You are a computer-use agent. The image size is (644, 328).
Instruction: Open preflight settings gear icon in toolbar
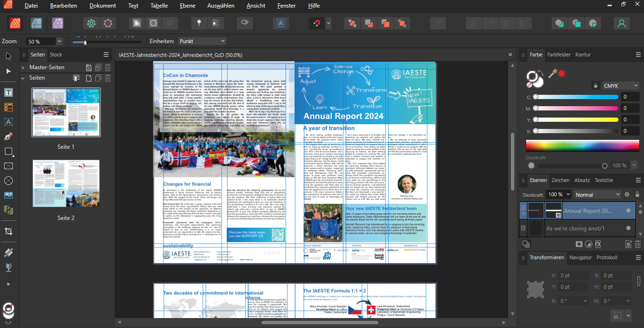[x=91, y=23]
